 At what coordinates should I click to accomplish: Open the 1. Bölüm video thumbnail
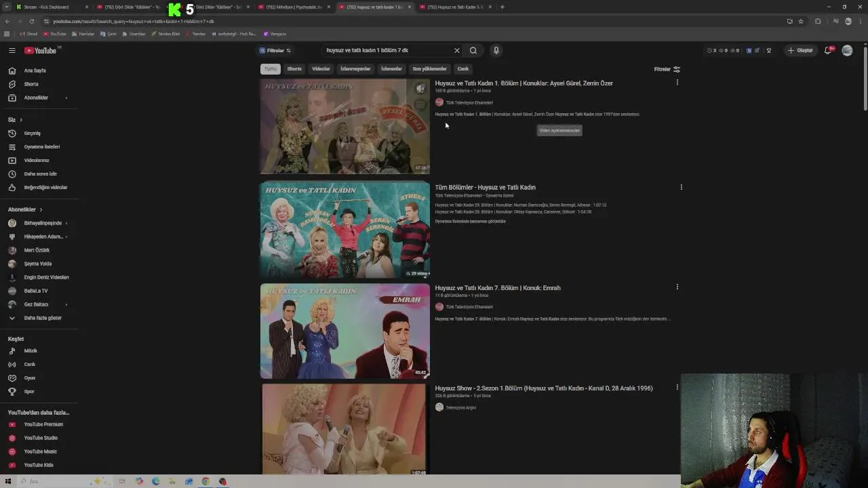(344, 126)
